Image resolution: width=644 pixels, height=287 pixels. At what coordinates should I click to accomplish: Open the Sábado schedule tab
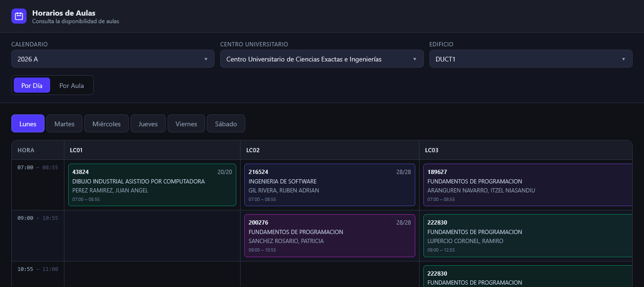(226, 124)
